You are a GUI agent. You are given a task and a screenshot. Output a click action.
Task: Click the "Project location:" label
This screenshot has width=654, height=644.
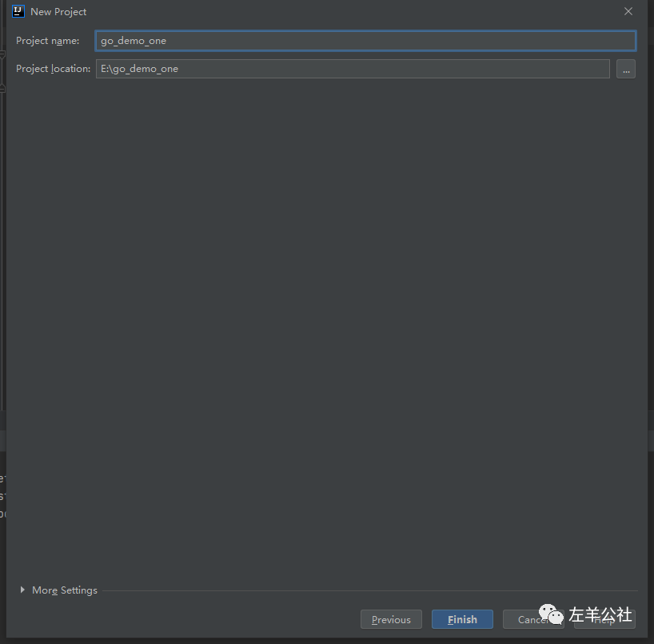coord(53,69)
